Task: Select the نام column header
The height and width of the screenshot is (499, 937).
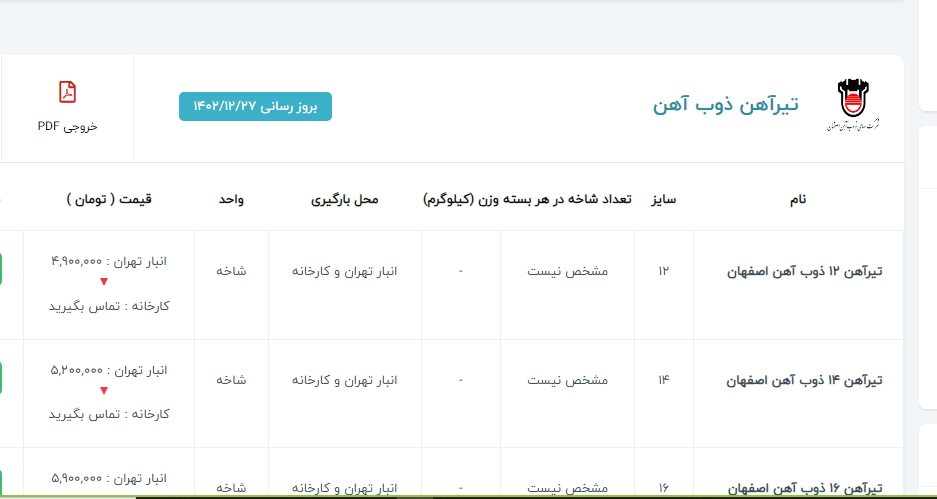Action: tap(797, 199)
